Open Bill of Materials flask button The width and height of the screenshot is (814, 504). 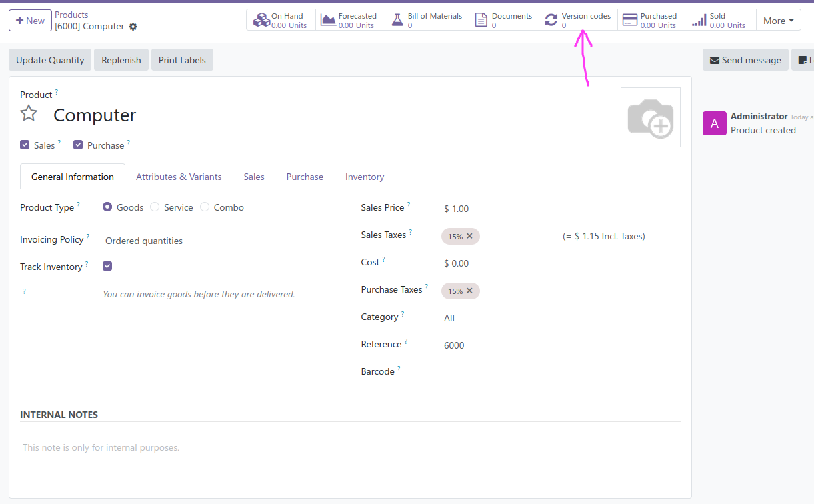click(x=427, y=20)
